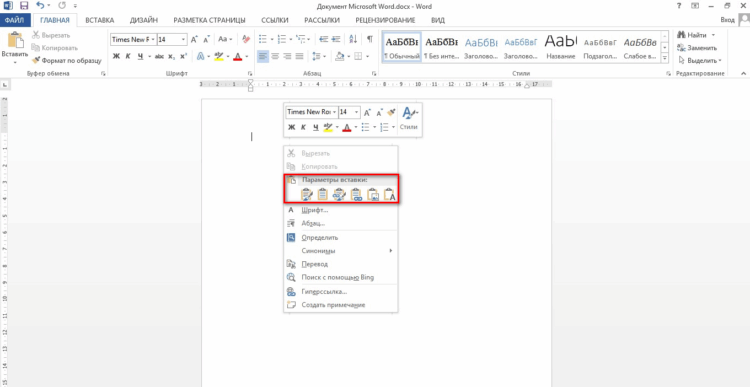The image size is (750, 387).
Task: Toggle italic К in the ribbon
Action: [x=128, y=56]
